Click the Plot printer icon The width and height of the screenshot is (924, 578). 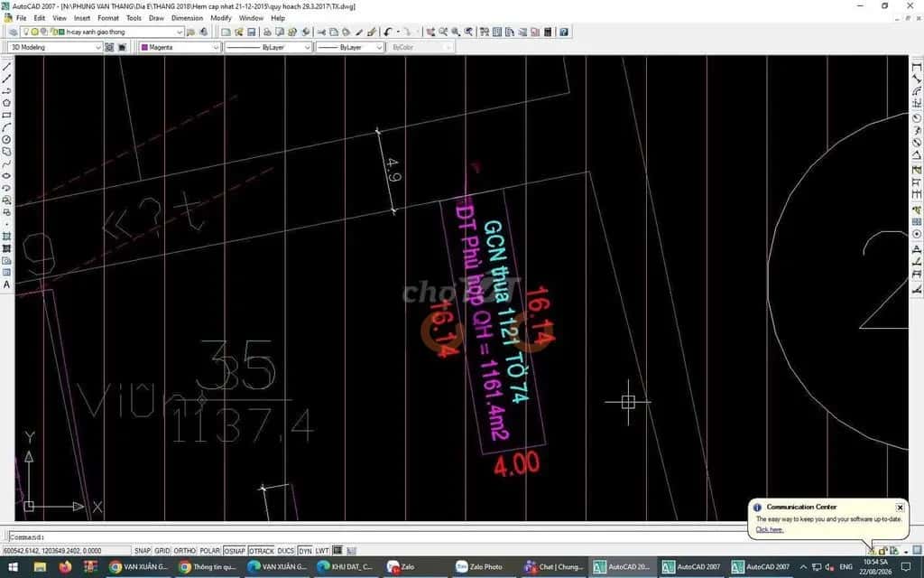click(267, 32)
